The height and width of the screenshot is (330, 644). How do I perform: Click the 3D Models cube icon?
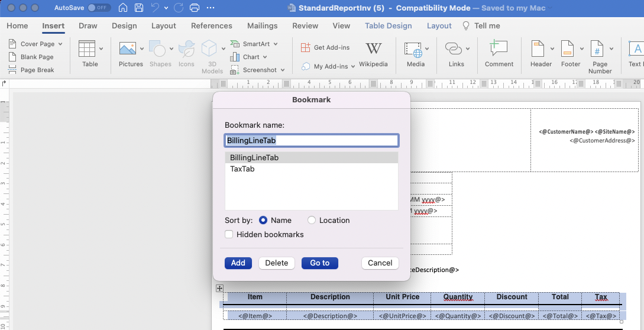(209, 48)
